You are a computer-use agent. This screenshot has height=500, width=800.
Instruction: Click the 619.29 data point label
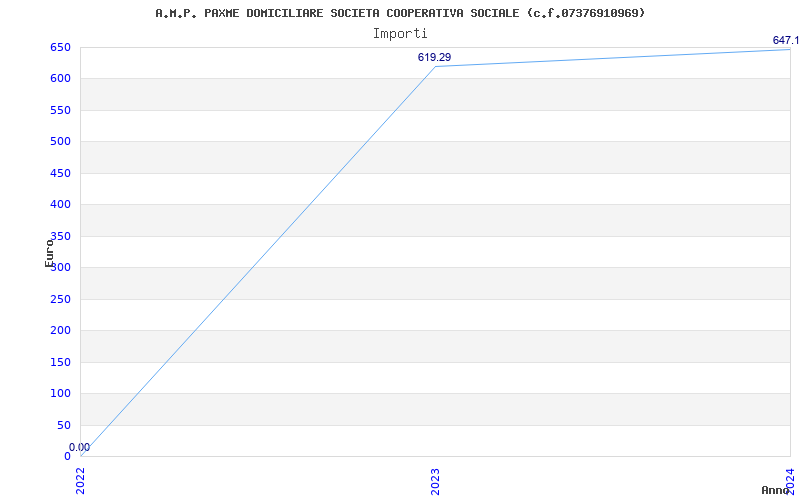[x=434, y=57]
